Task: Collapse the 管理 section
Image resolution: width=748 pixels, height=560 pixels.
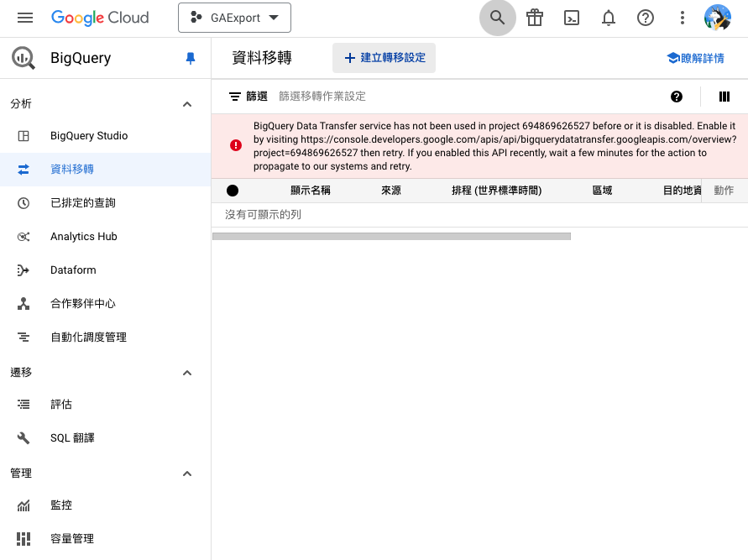Action: coord(187,474)
